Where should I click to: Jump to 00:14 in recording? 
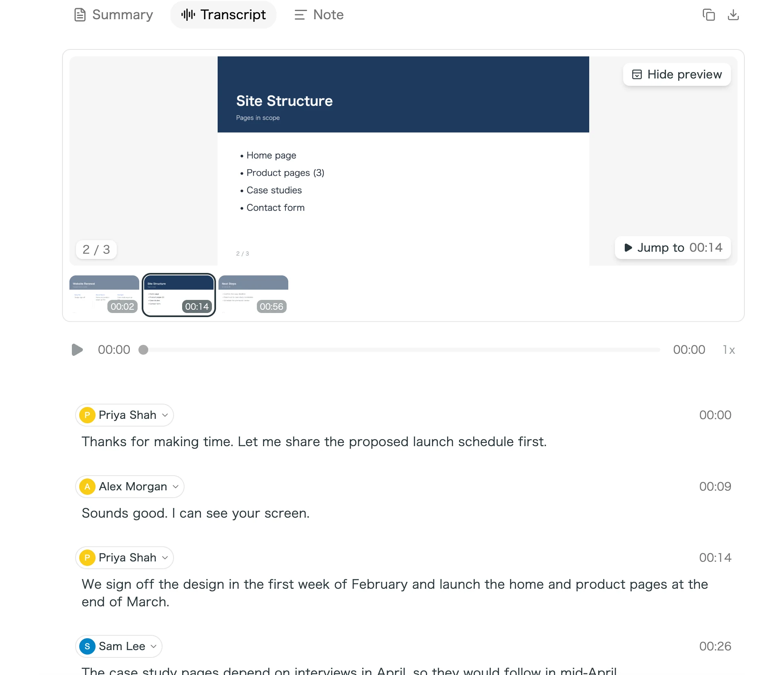coord(673,248)
